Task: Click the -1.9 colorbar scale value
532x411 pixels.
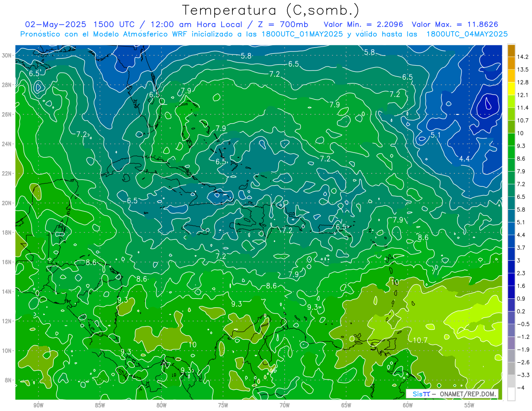Action: 523,349
